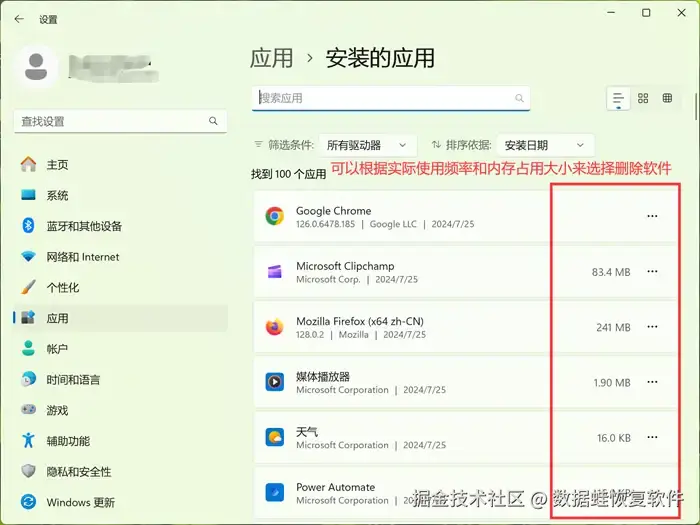Open more options for Microsoft Clipchamp
Viewport: 700px width, 525px height.
coord(652,271)
